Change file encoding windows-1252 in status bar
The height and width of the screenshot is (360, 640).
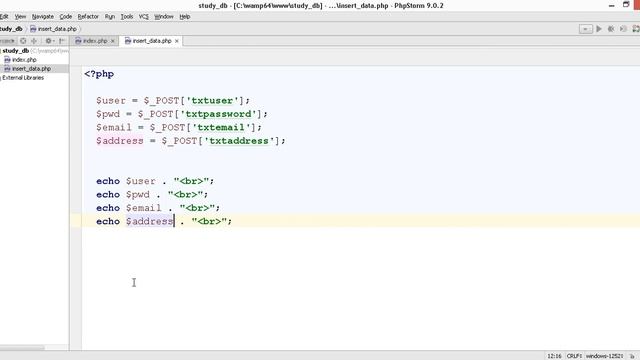click(604, 356)
